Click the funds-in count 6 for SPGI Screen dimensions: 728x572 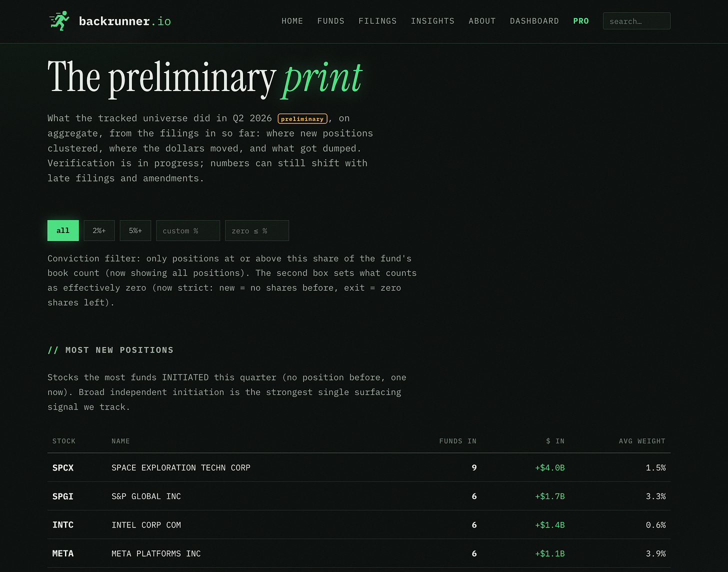coord(474,496)
